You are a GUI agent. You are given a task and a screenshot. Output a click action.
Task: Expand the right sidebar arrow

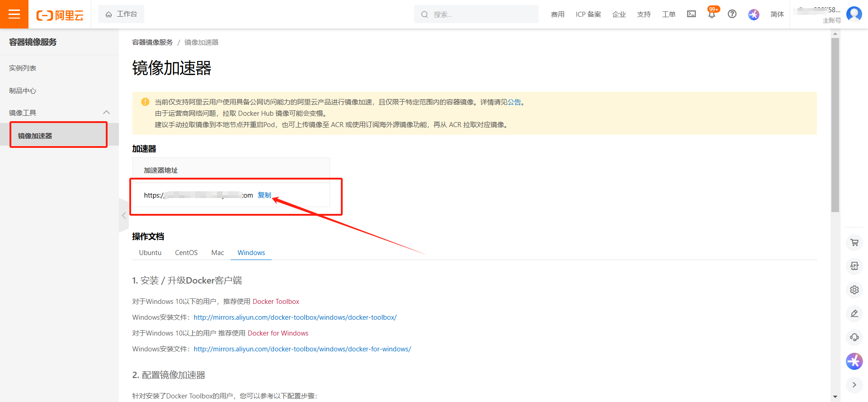click(854, 385)
